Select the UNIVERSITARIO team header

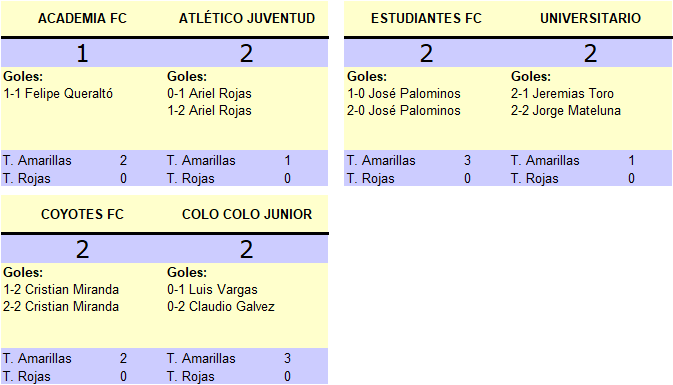click(x=590, y=18)
